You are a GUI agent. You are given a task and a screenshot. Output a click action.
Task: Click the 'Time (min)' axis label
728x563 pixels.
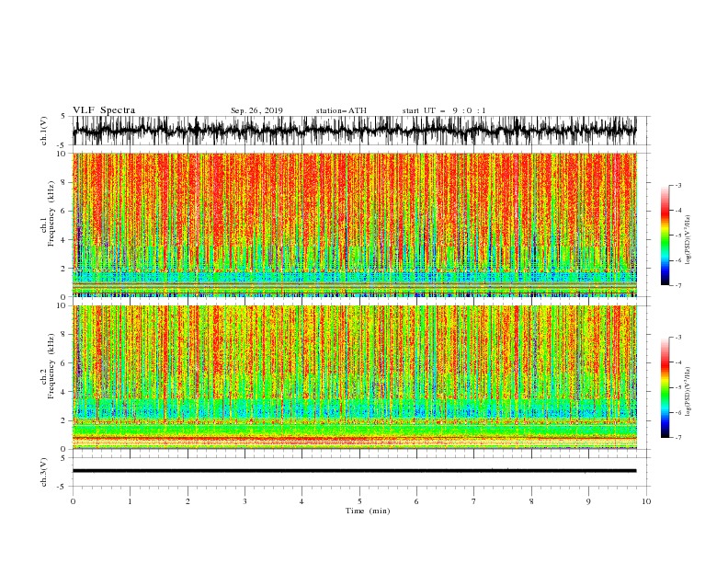click(x=368, y=511)
